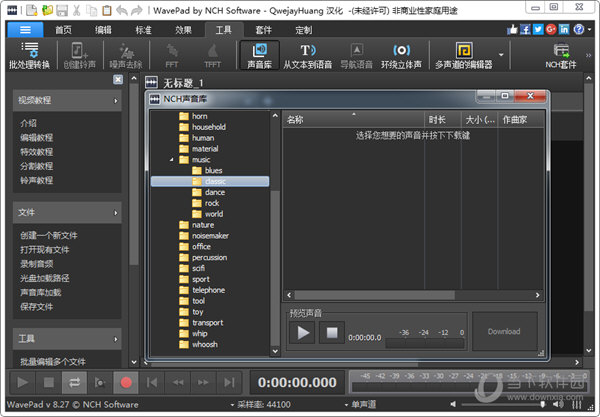
Task: Click the thumbs-up like icon
Action: (512, 29)
